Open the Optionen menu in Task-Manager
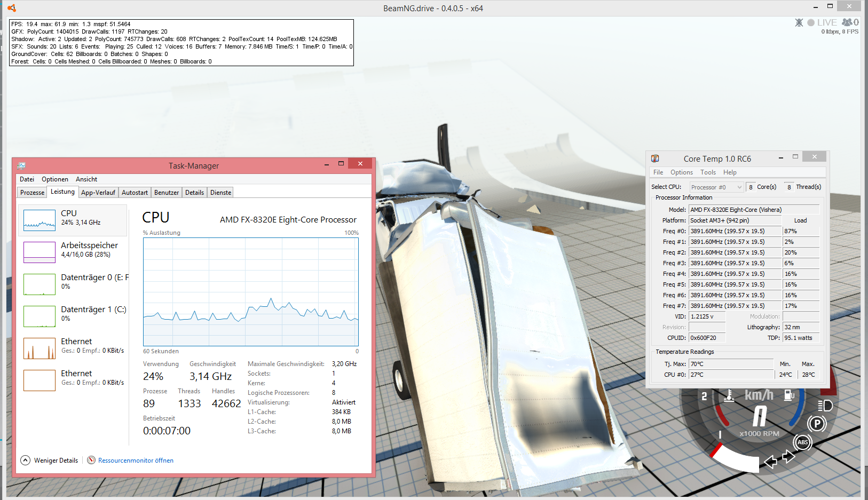The height and width of the screenshot is (500, 868). click(55, 179)
